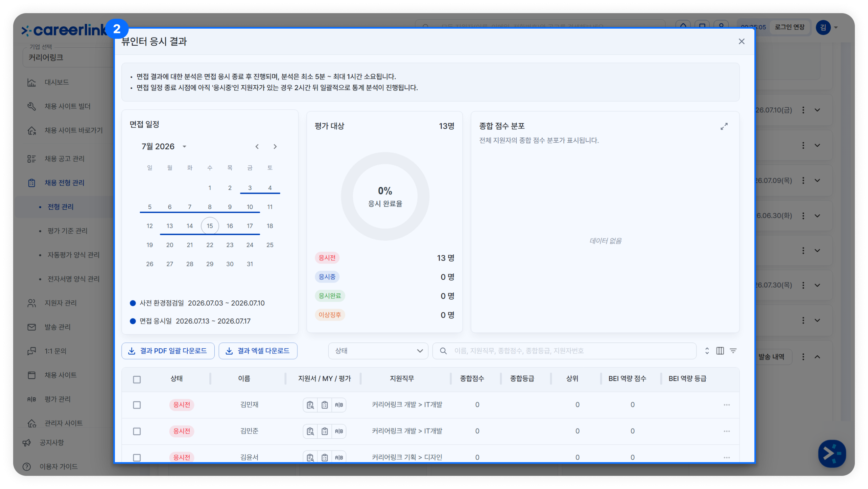Open the kebab menu beside 26.07.30(목) in background
The width and height of the screenshot is (868, 489).
pos(803,285)
